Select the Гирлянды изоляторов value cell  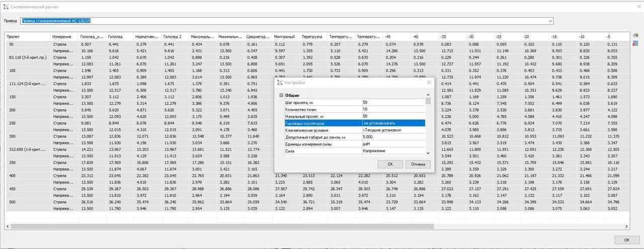(393, 123)
